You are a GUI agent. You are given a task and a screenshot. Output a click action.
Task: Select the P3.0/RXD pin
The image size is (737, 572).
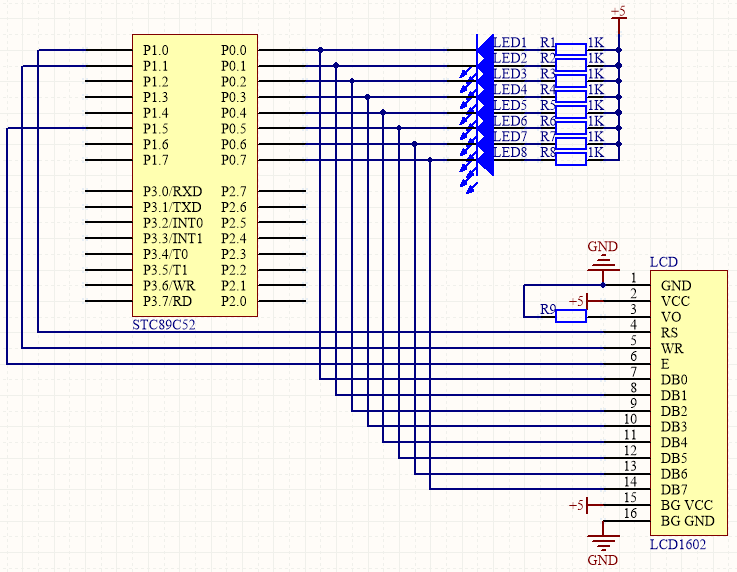(x=172, y=191)
